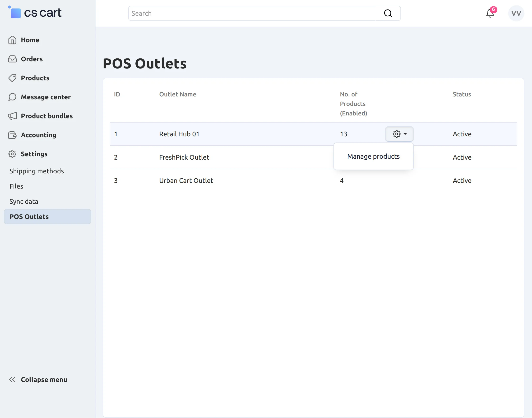The image size is (532, 418).
Task: Click the FreshPick Outlet name
Action: pyautogui.click(x=184, y=157)
